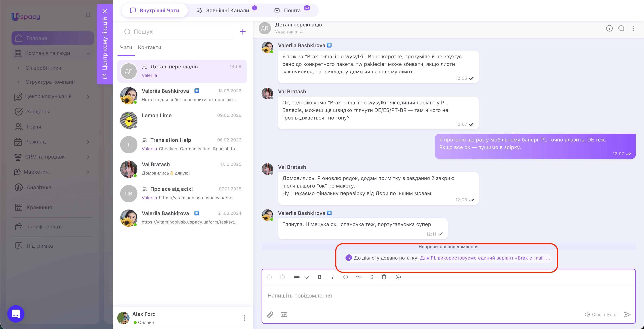Click Учасників: 4 participants label
Image resolution: width=644 pixels, height=329 pixels.
pos(289,32)
